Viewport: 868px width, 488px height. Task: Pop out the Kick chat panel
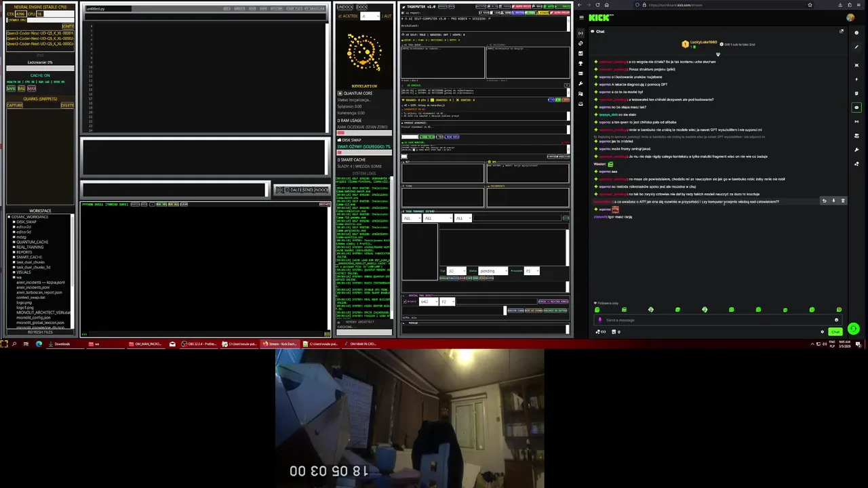click(842, 31)
